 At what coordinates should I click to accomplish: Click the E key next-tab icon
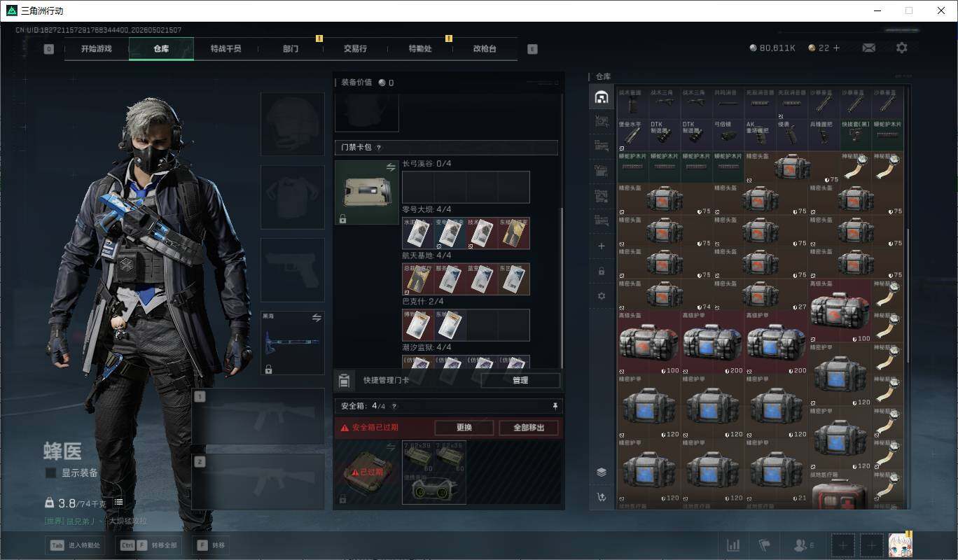tap(532, 49)
